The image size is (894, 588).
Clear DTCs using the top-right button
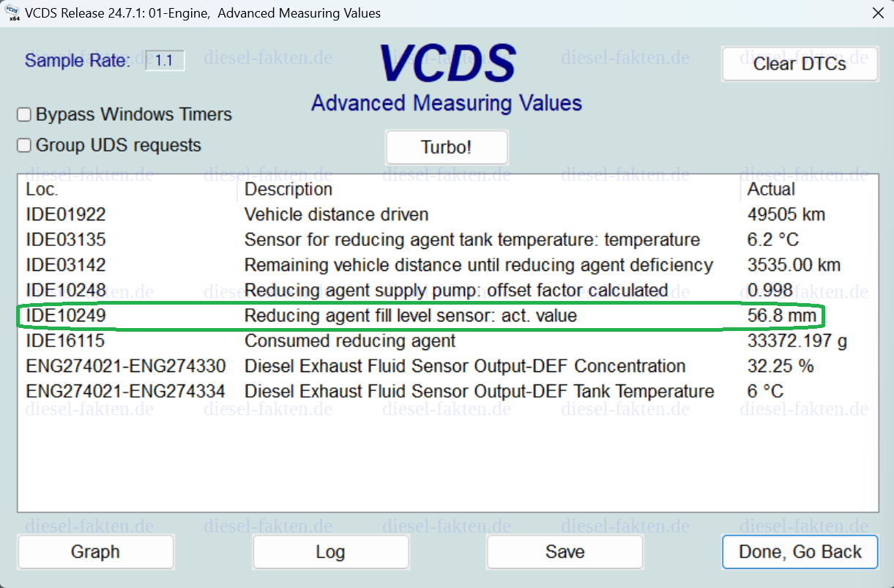coord(800,64)
